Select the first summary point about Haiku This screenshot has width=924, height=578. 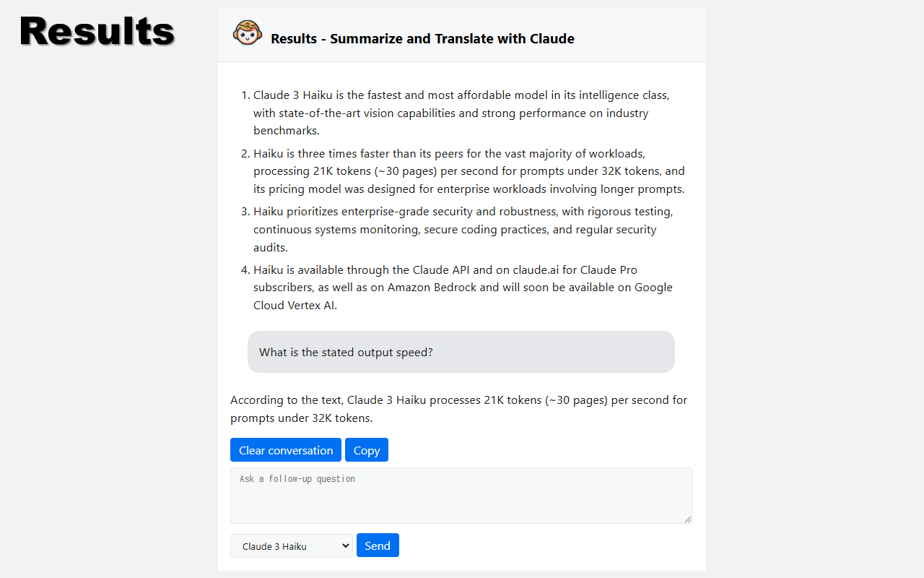462,113
